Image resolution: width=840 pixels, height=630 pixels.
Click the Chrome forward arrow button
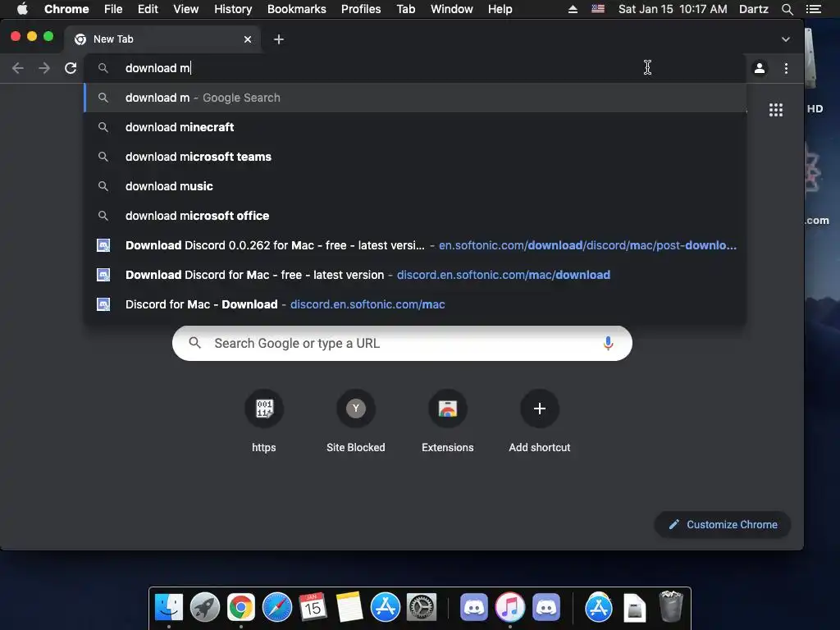pos(44,68)
